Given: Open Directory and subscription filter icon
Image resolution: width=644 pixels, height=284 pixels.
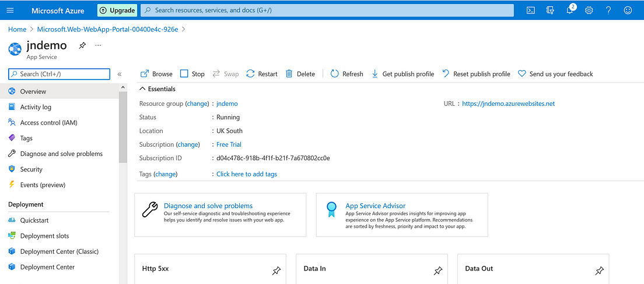Looking at the screenshot, I should pyautogui.click(x=550, y=11).
